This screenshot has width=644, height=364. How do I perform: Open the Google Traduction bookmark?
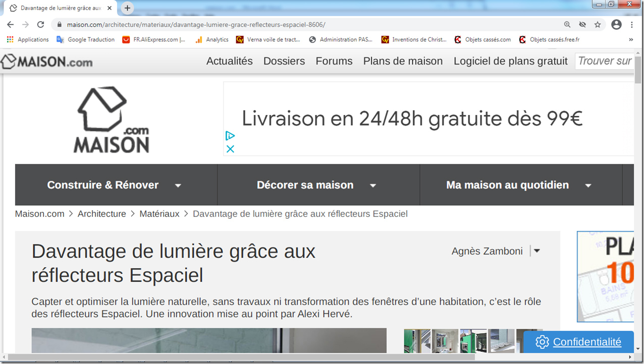coord(85,39)
